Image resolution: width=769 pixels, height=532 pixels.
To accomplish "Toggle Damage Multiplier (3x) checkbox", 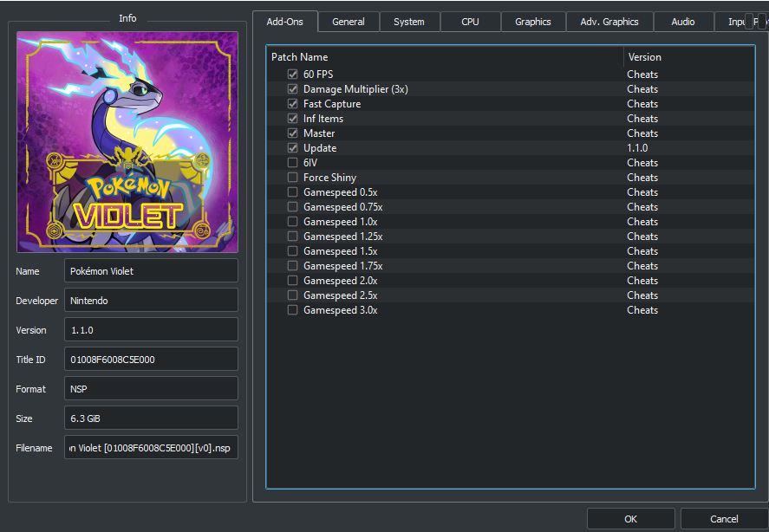I will coord(292,88).
